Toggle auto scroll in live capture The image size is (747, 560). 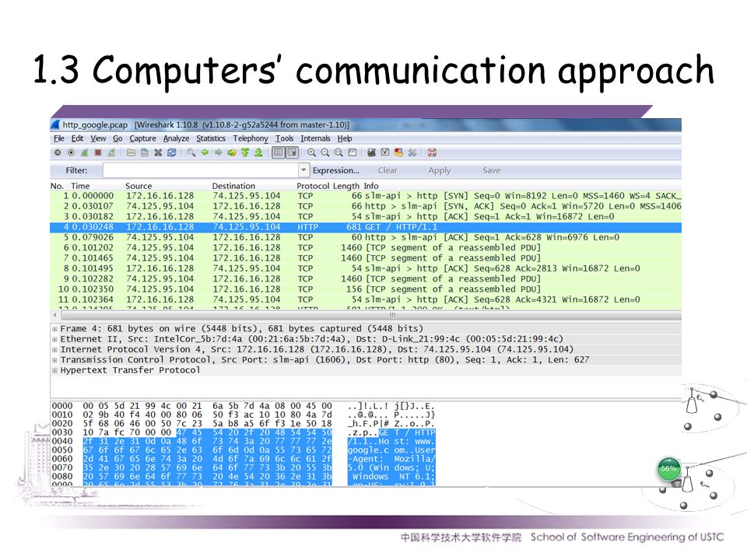(x=292, y=152)
